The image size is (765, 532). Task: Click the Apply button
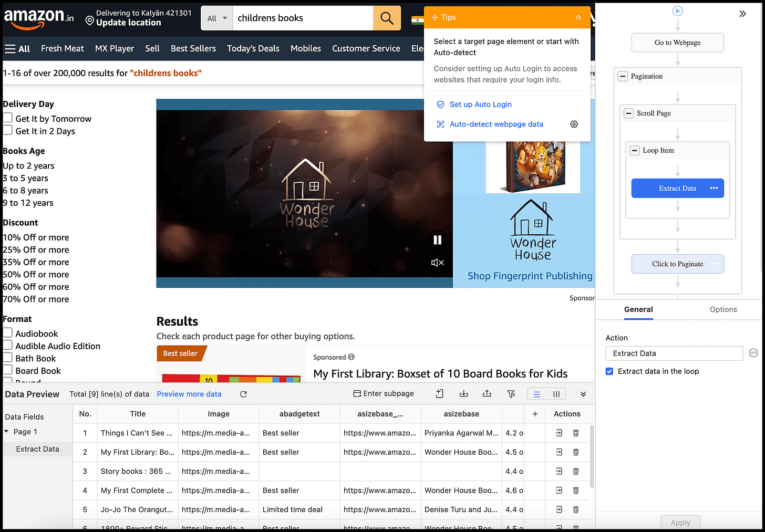point(680,522)
